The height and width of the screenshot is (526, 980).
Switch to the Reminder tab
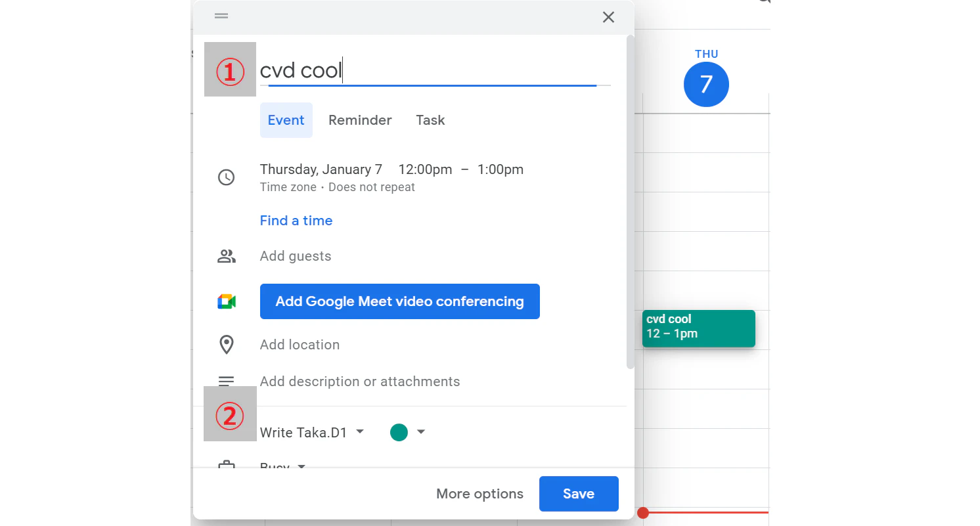pos(360,120)
